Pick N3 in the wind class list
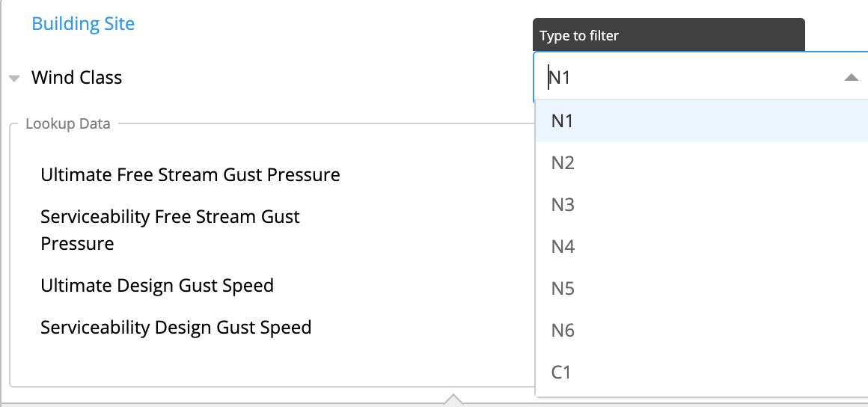Viewport: 868px width, 407px height. click(701, 205)
